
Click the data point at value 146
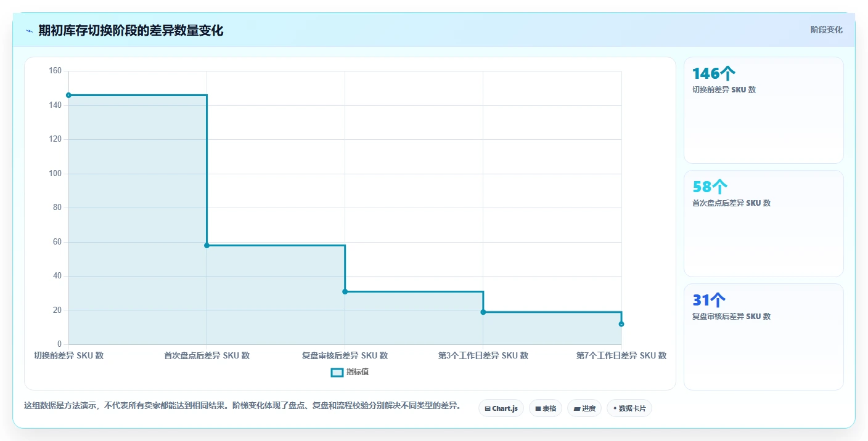tap(68, 95)
